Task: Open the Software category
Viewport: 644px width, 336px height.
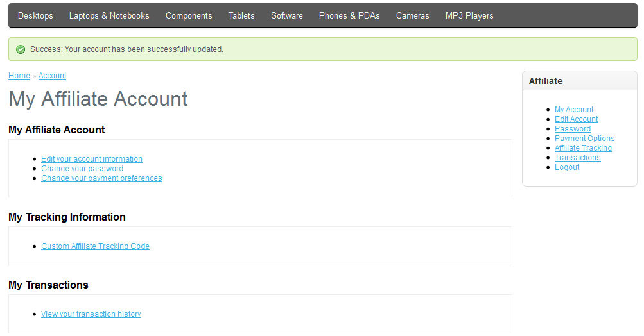Action: [287, 15]
